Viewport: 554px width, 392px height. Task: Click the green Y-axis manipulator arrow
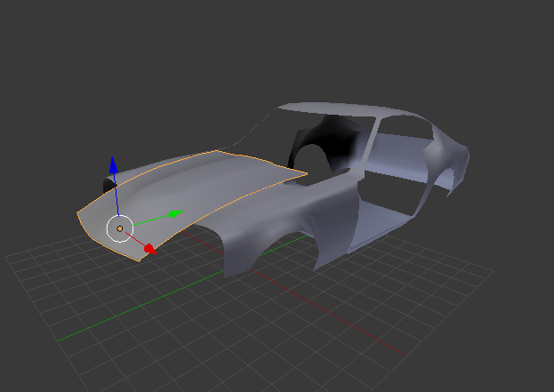click(x=176, y=213)
